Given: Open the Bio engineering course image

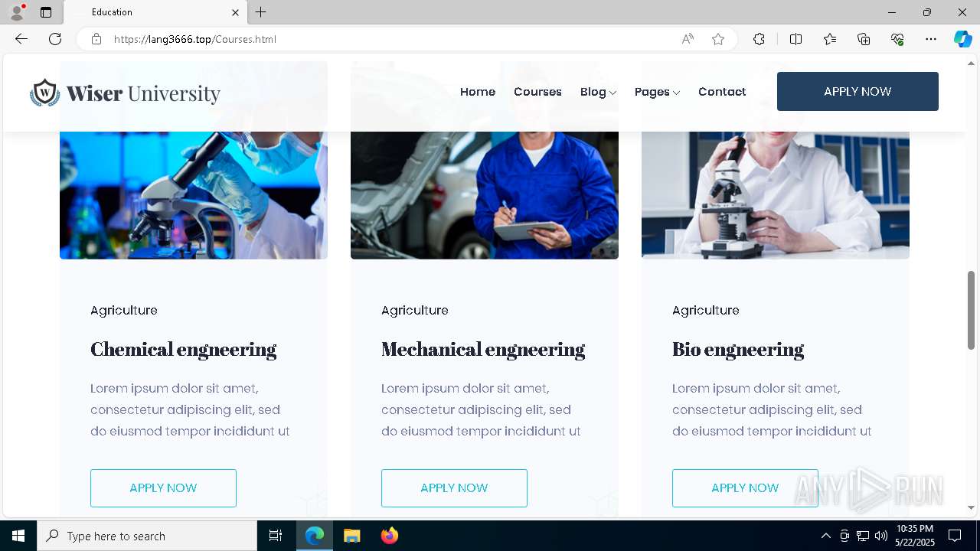Looking at the screenshot, I should click(776, 194).
